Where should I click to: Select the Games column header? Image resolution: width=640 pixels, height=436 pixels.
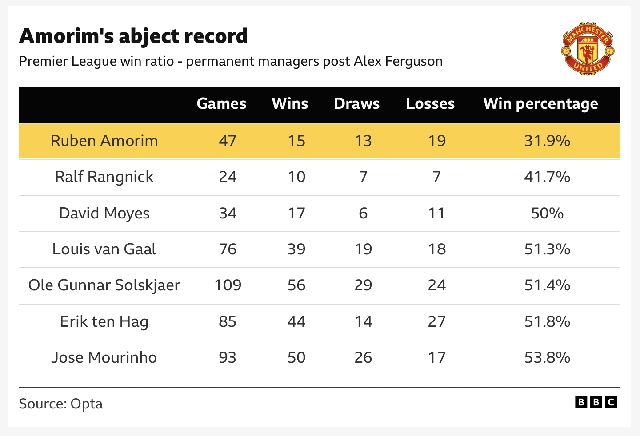[x=221, y=104]
